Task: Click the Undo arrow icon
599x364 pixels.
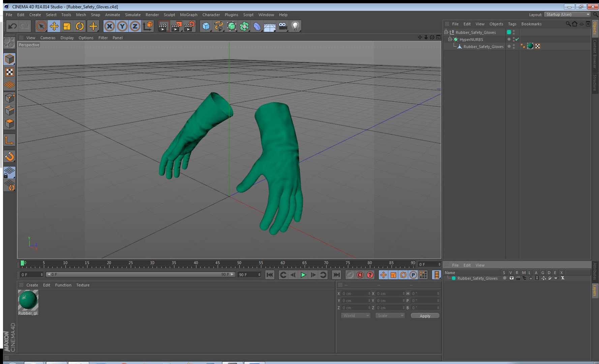Action: coord(12,26)
